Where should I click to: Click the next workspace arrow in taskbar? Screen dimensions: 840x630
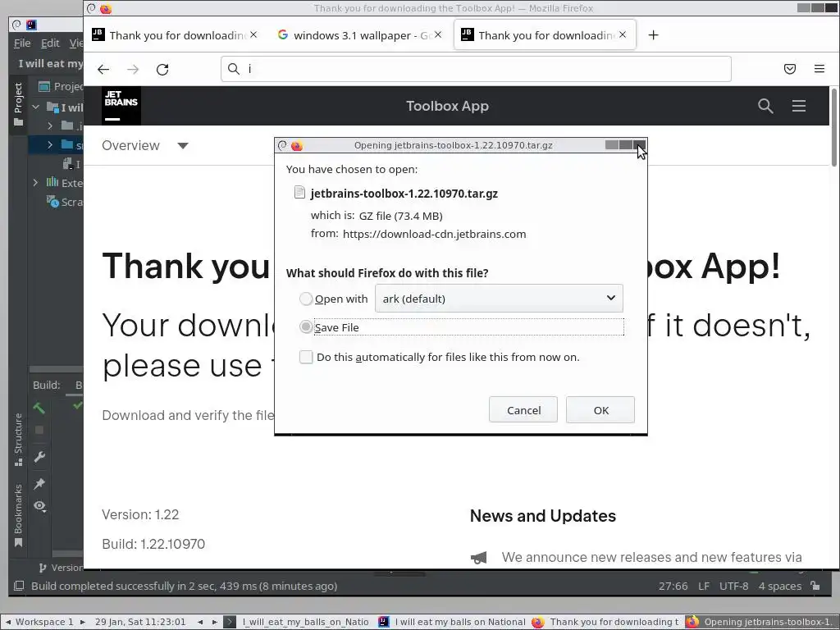click(x=83, y=622)
